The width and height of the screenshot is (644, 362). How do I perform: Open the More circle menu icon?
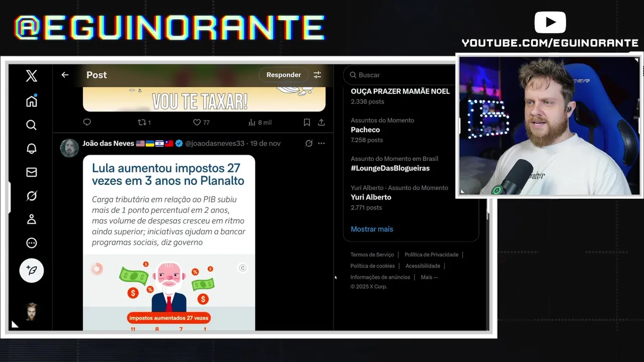click(x=32, y=243)
